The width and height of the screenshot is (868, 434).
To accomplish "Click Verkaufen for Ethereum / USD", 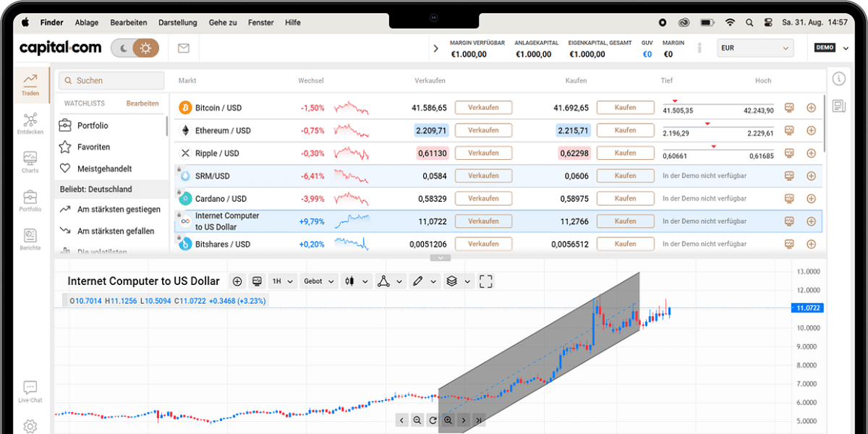I will pyautogui.click(x=483, y=130).
